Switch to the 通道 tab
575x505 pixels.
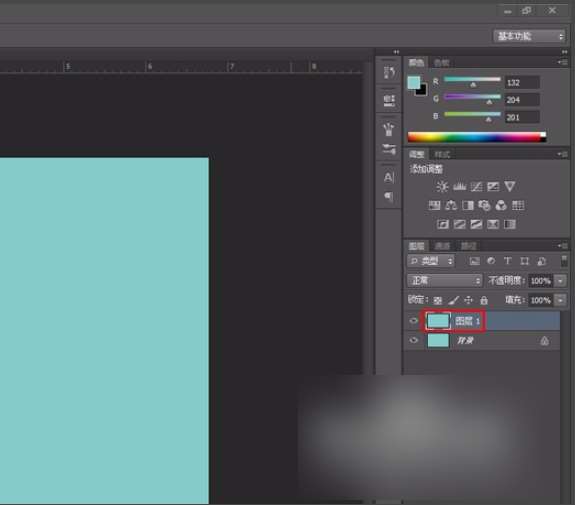pyautogui.click(x=442, y=246)
